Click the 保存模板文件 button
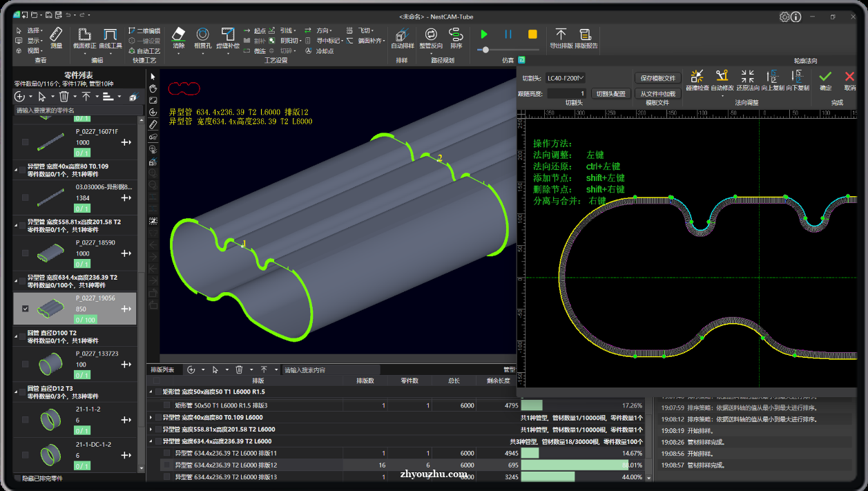This screenshot has width=868, height=491. coord(657,78)
